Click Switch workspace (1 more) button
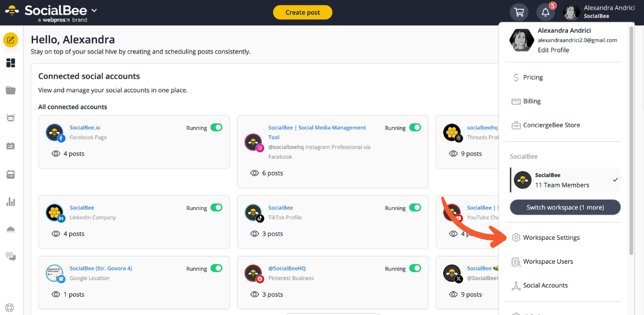The width and height of the screenshot is (644, 315). 565,207
